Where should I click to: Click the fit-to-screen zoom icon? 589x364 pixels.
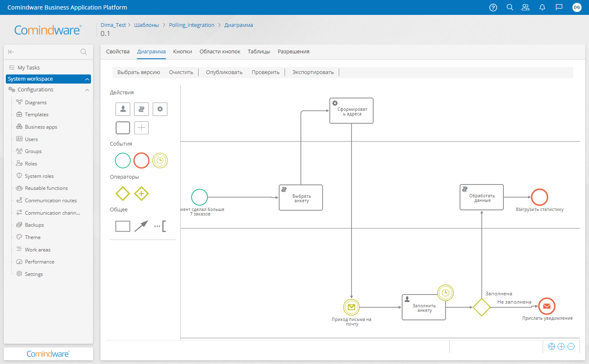551,347
